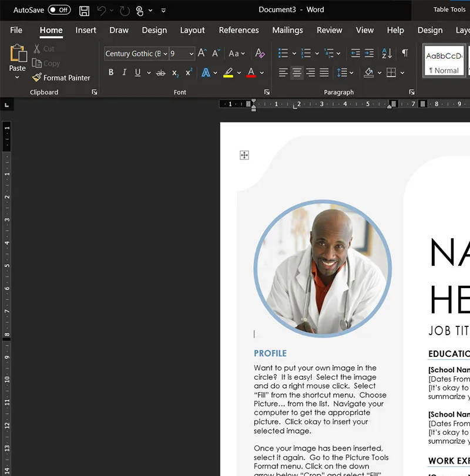Switch to the Insert tab
Viewport: 470px width, 476px height.
pyautogui.click(x=86, y=30)
